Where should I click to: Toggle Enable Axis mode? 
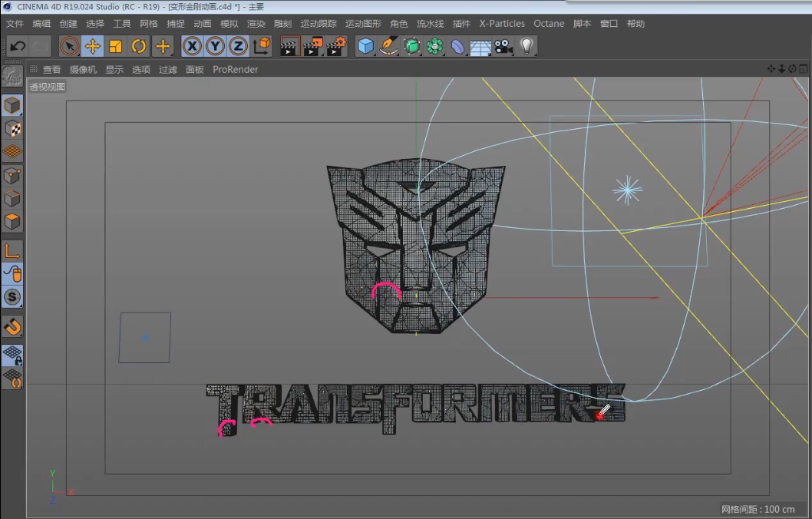12,251
